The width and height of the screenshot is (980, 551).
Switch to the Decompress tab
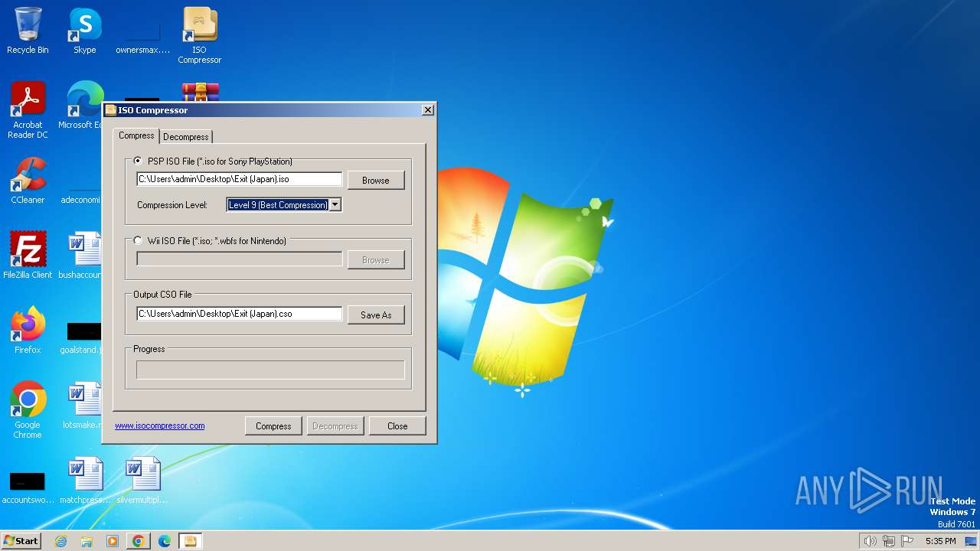[186, 136]
